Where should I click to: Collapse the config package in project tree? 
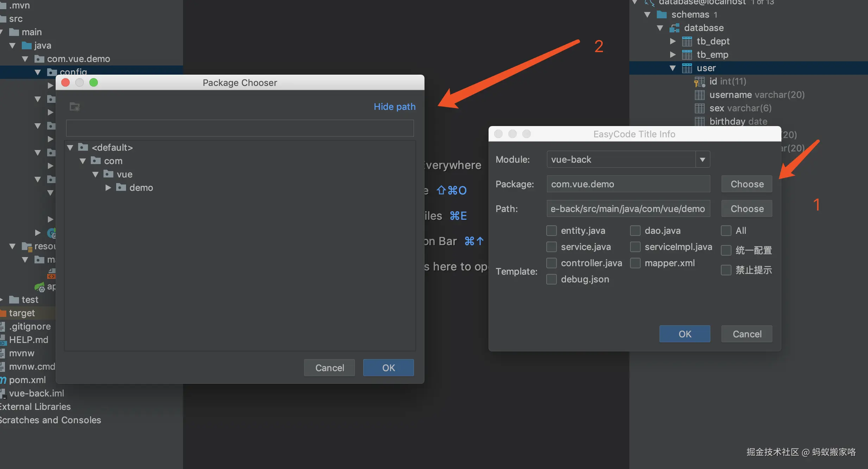pos(38,72)
